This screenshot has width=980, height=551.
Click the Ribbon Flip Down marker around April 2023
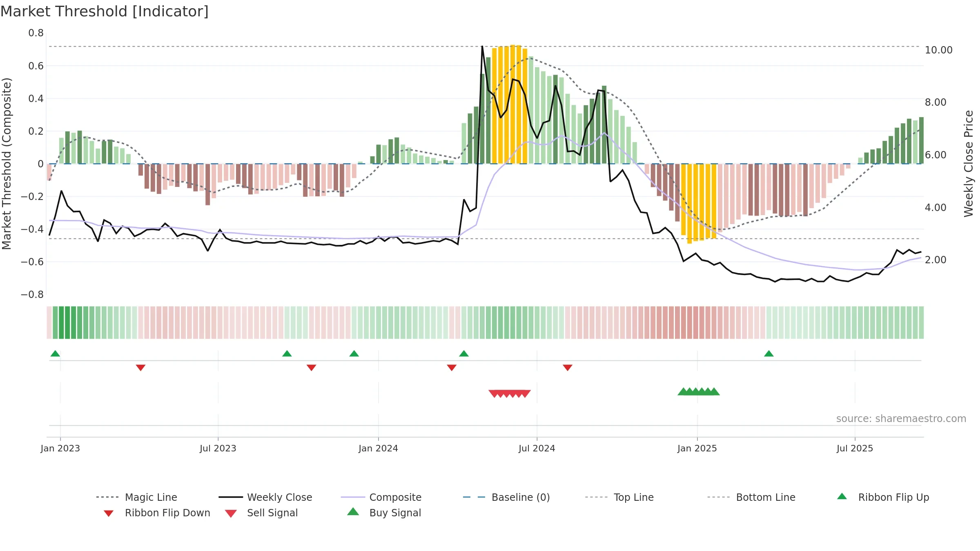140,368
